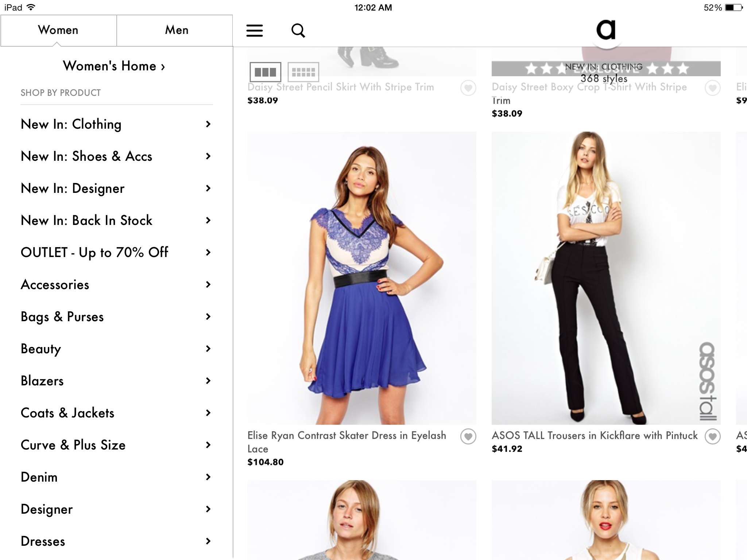The height and width of the screenshot is (560, 747).
Task: Favorite the ASOS TALL Trousers
Action: (x=713, y=436)
